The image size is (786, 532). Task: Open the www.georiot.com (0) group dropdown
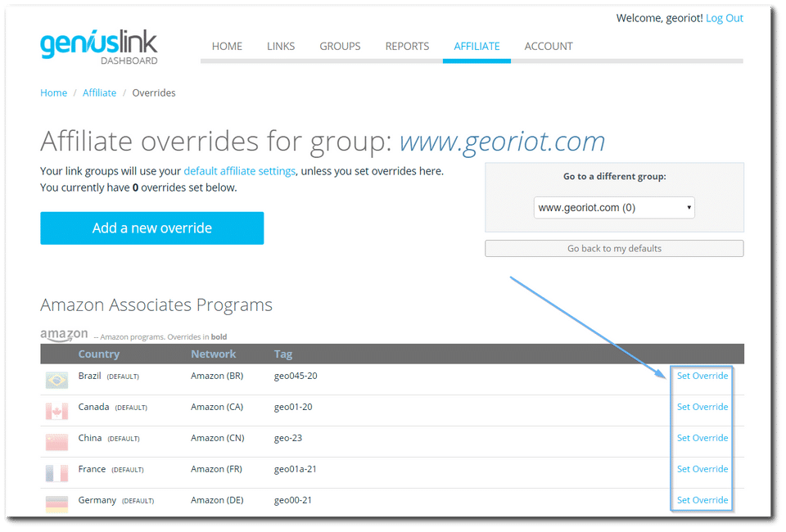tap(614, 207)
